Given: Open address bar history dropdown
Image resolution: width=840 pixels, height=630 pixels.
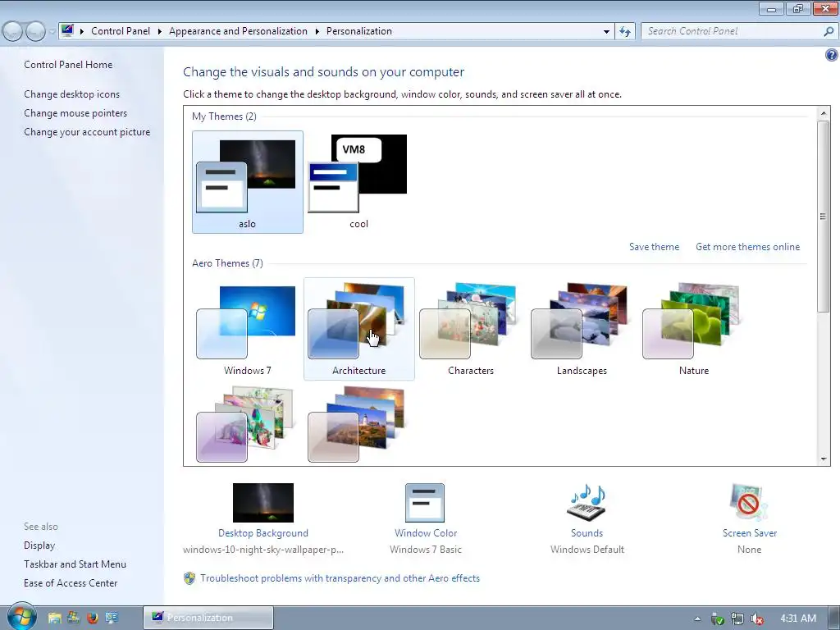Looking at the screenshot, I should click(x=606, y=32).
